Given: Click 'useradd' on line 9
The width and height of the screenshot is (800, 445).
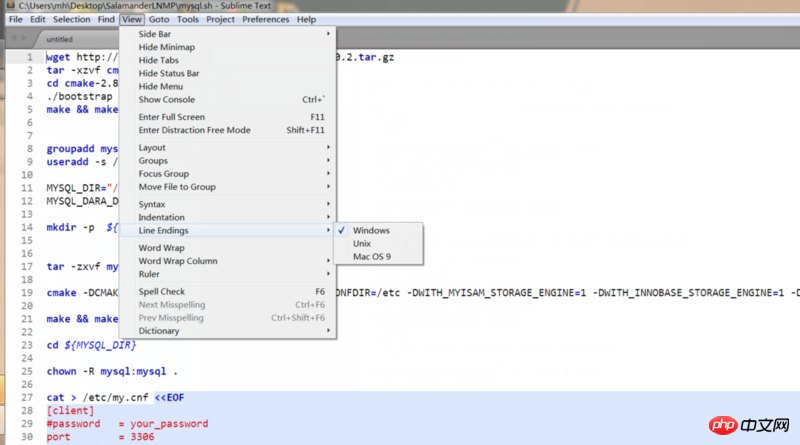Looking at the screenshot, I should 67,162.
